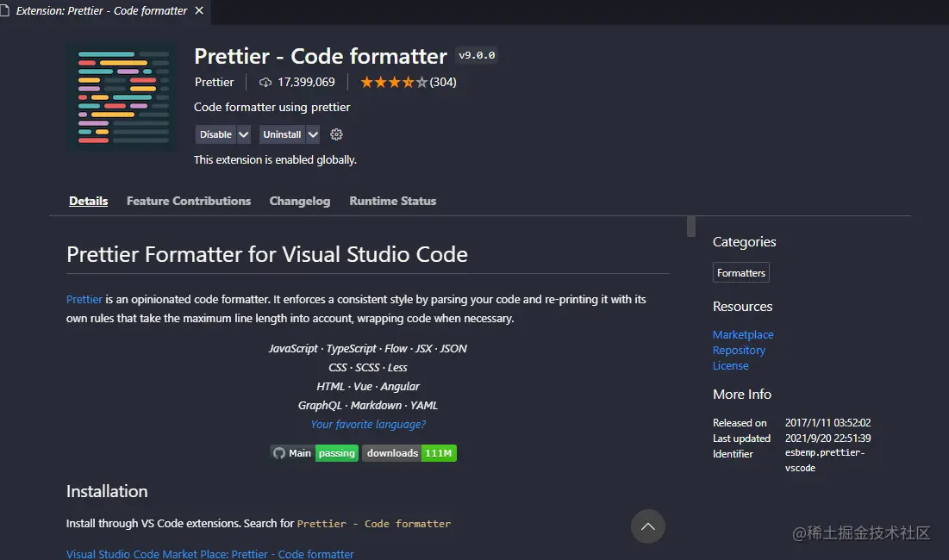The width and height of the screenshot is (949, 560).
Task: Click the install count download icon
Action: point(265,82)
